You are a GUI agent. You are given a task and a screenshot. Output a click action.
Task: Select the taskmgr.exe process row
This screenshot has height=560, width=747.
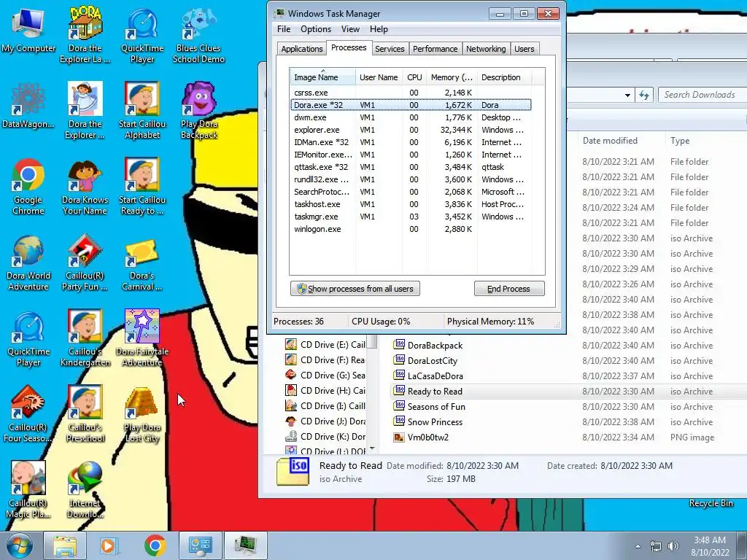pyautogui.click(x=411, y=217)
